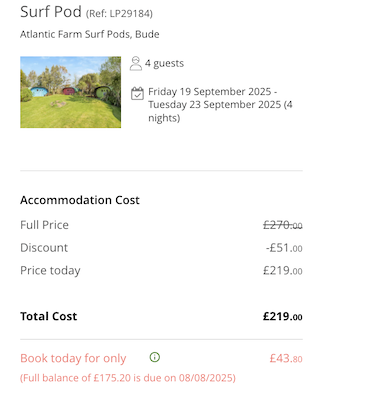Click the Atlantic Farm Surf Pods, Bude location

coord(90,34)
